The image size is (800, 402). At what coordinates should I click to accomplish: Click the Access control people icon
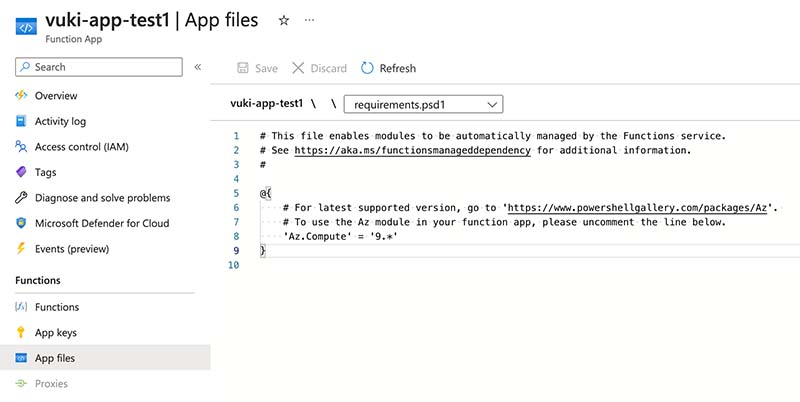pyautogui.click(x=21, y=146)
